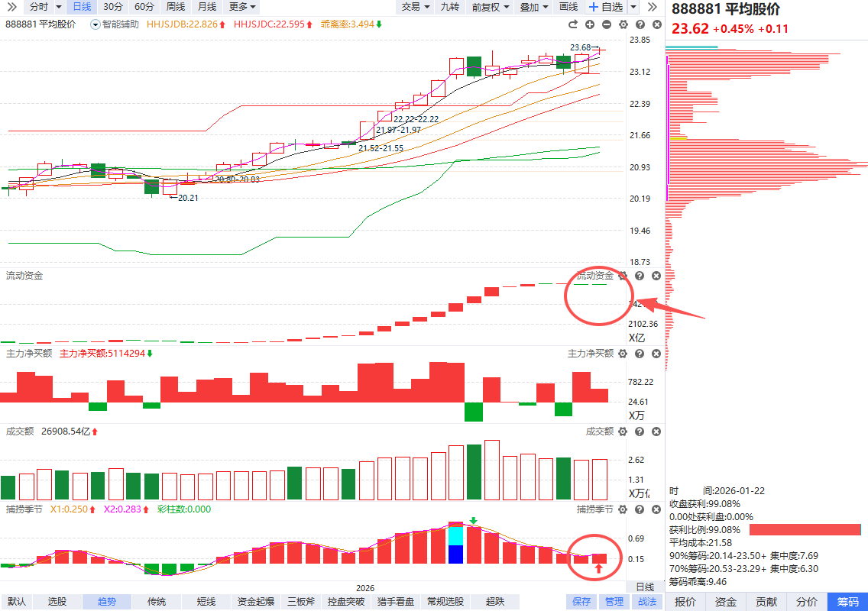
Task: Close the 成交额 indicator panel
Action: (x=656, y=432)
